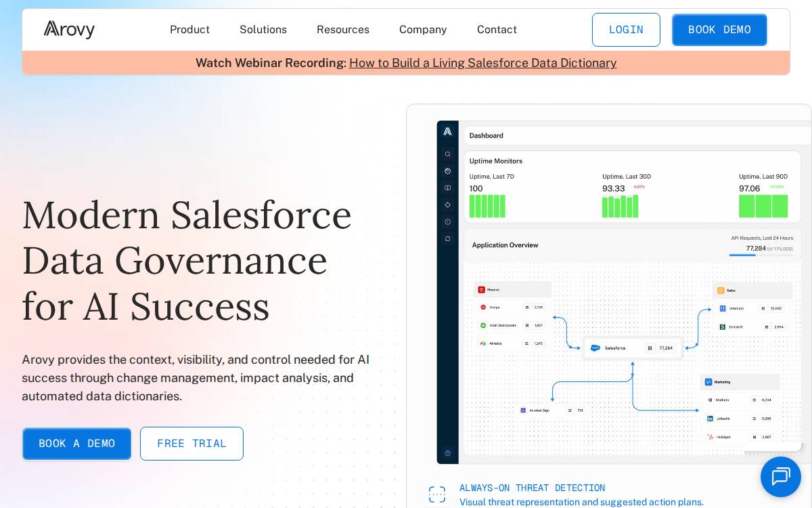Click the blue Marketing group icon
This screenshot has width=812, height=508.
[708, 382]
